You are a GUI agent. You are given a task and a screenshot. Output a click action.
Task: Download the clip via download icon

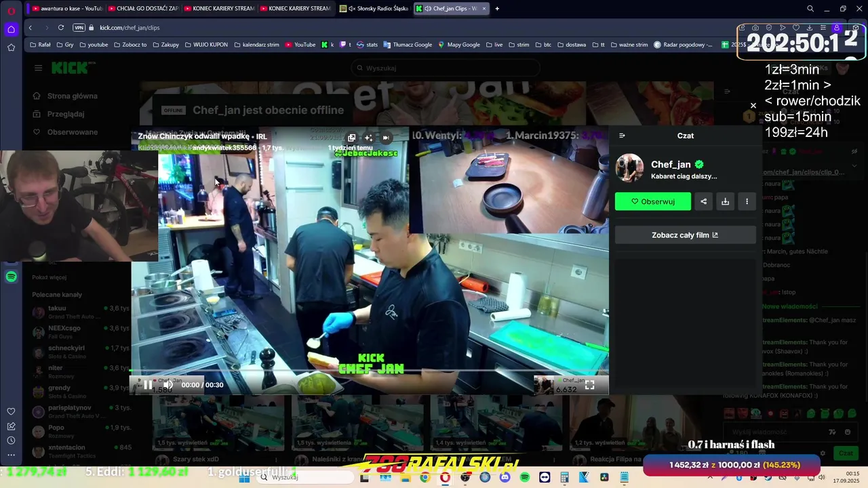point(725,201)
